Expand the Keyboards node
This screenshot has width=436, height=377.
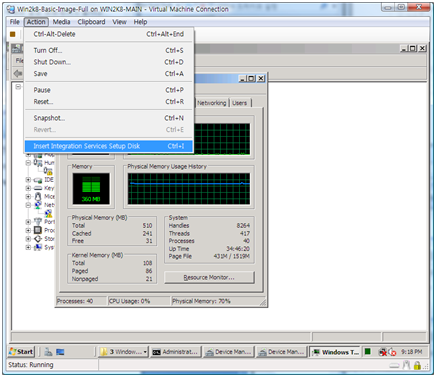[28, 188]
